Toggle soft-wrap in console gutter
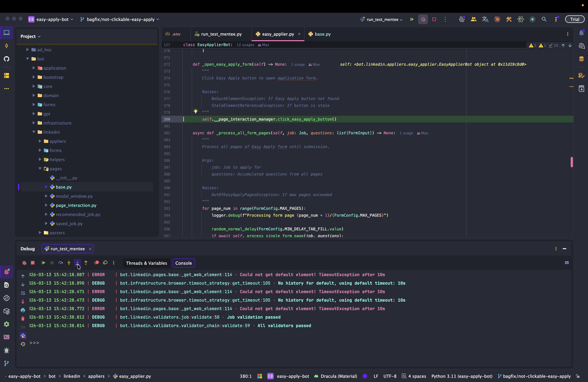 (x=23, y=293)
